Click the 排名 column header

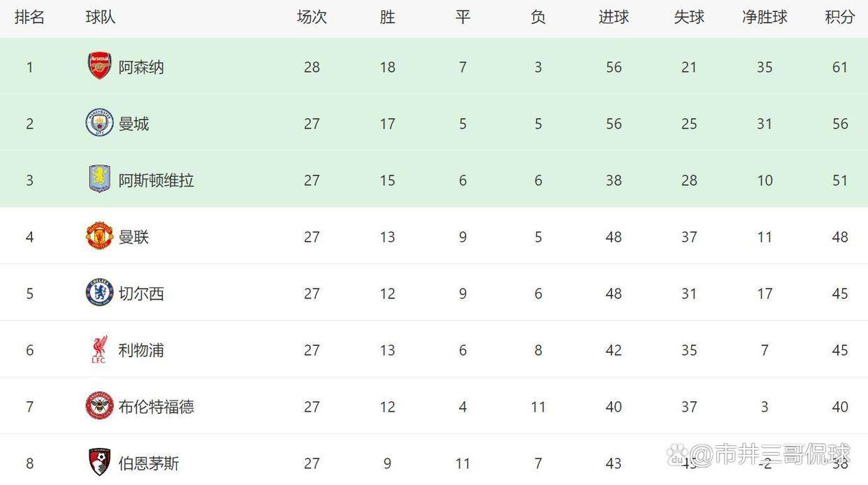(29, 17)
